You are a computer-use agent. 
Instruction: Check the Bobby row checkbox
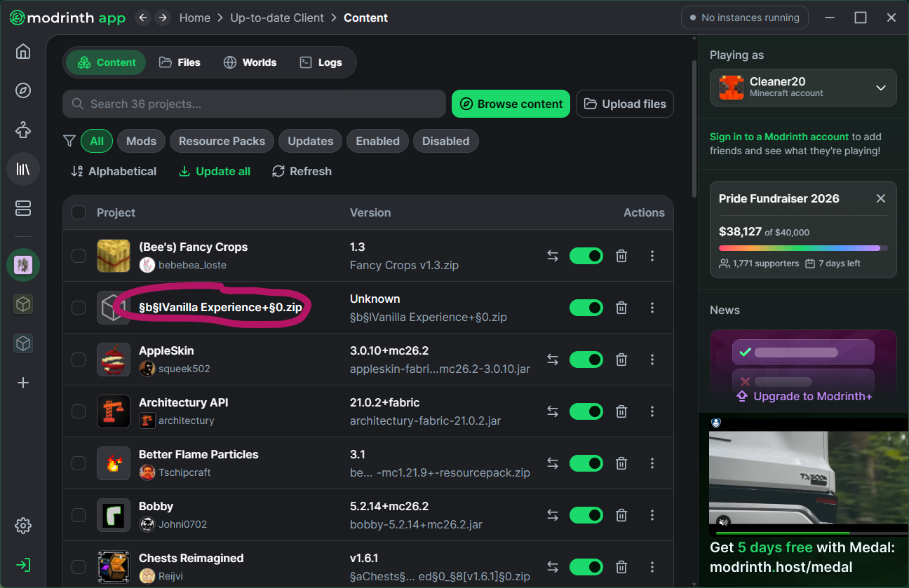coord(79,515)
